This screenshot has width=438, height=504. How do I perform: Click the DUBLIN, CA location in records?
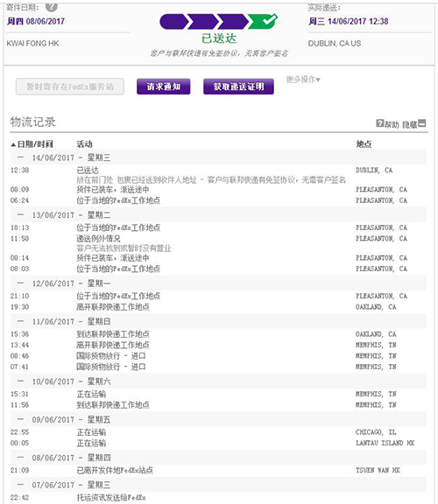click(374, 171)
